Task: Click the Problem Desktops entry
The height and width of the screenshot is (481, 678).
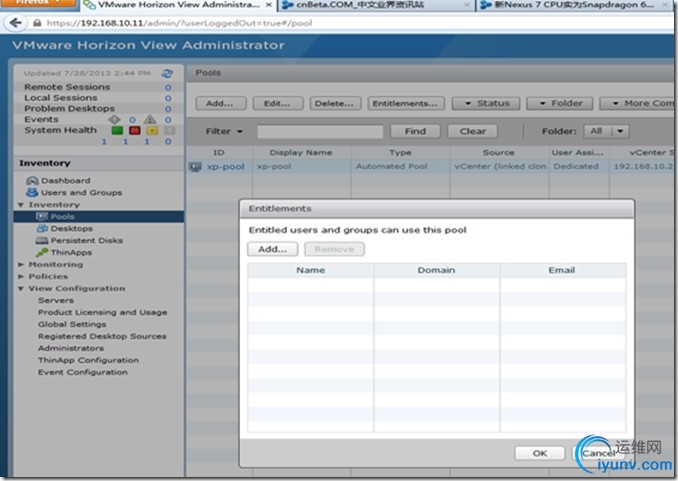Action: point(70,109)
